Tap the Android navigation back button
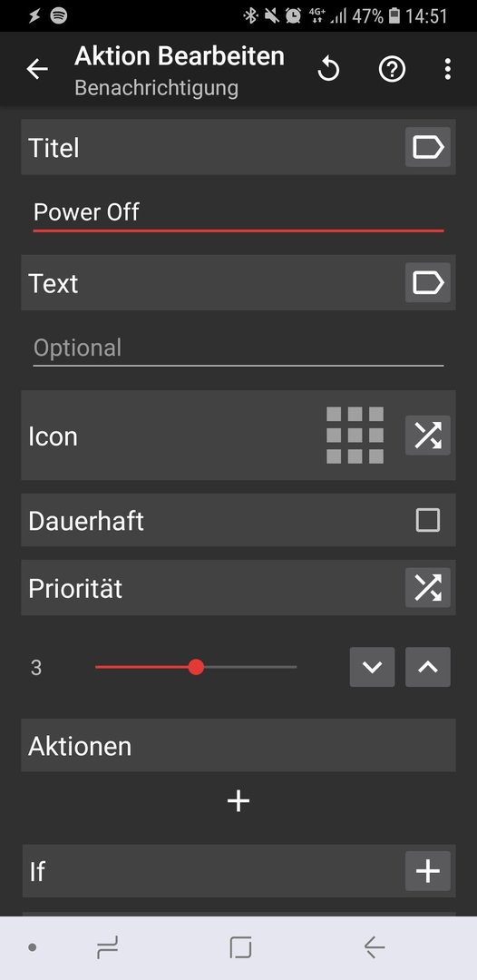The image size is (477, 980). click(x=374, y=948)
